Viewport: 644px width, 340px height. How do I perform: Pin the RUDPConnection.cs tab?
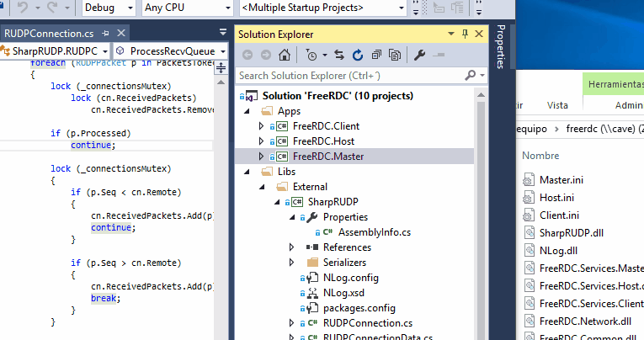(x=105, y=34)
